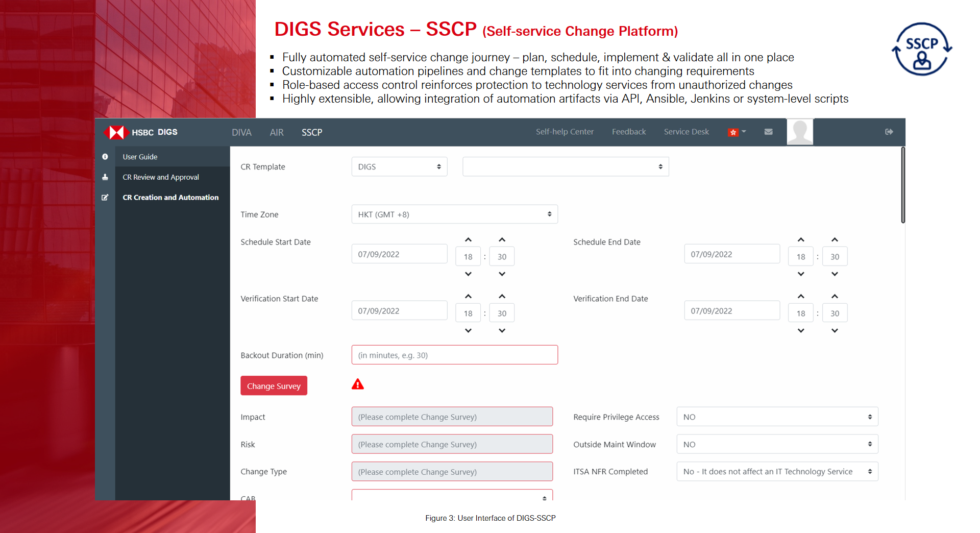The height and width of the screenshot is (533, 980).
Task: Open the Self-help Center link
Action: click(565, 132)
